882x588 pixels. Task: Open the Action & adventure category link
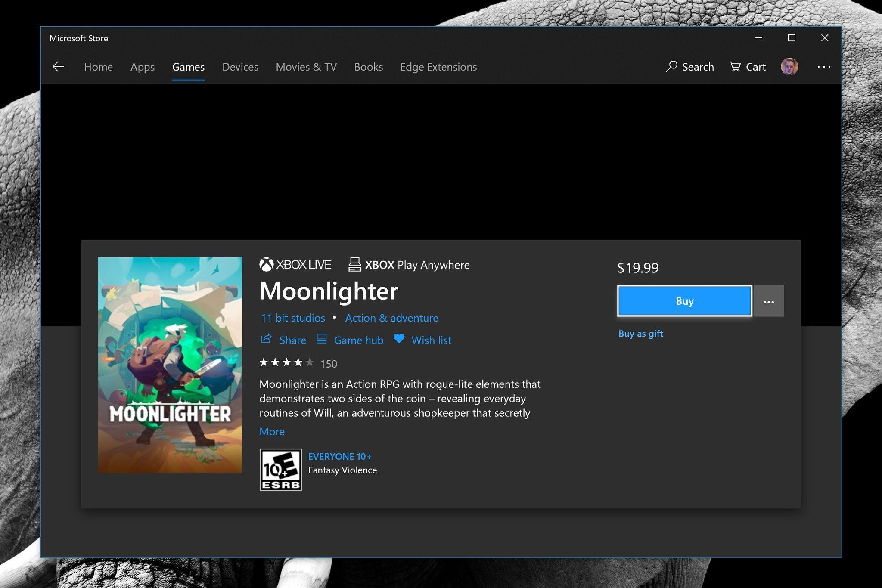[392, 318]
